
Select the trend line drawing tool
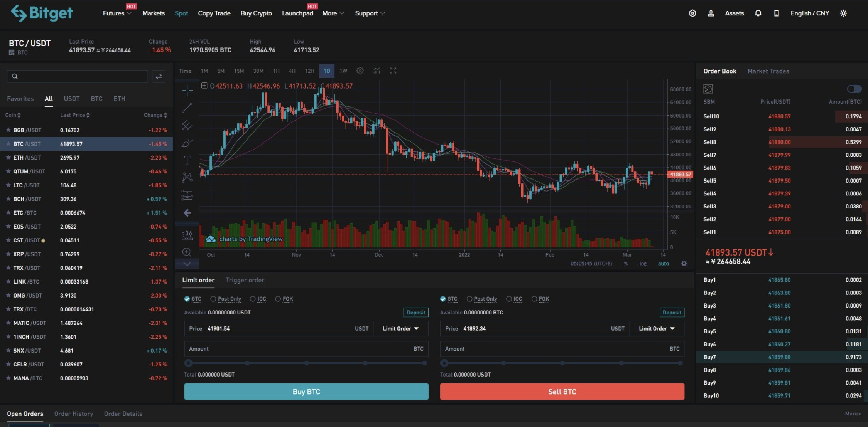187,108
